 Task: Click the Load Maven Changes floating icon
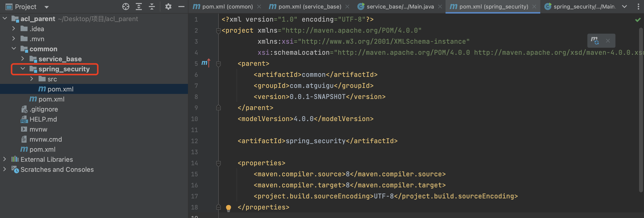click(x=595, y=41)
